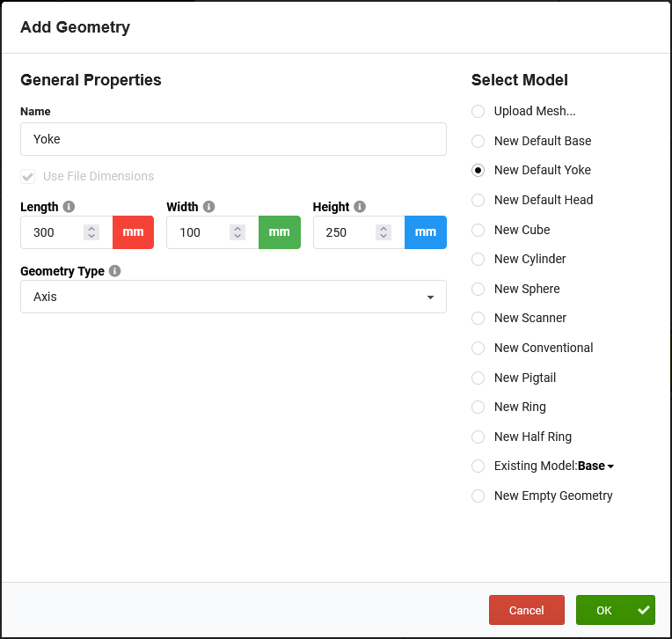
Task: Toggle the Use File Dimensions checkbox
Action: pyautogui.click(x=28, y=176)
